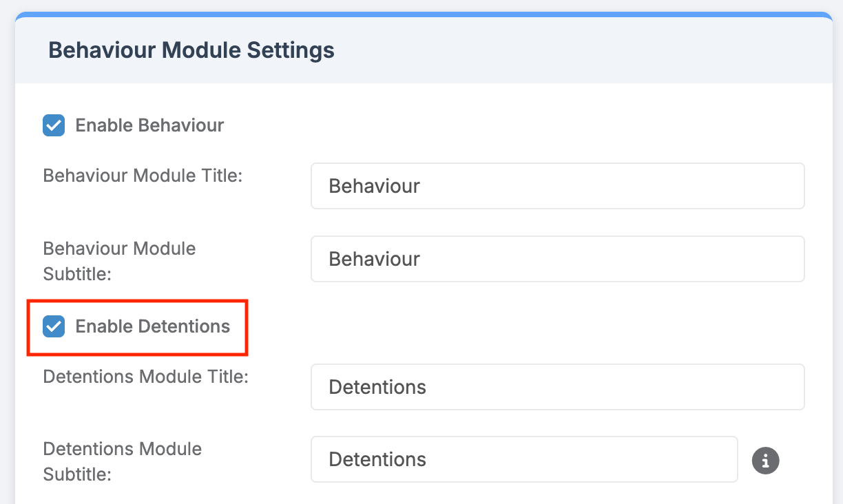Click the Enable Detentions label text

[x=152, y=326]
